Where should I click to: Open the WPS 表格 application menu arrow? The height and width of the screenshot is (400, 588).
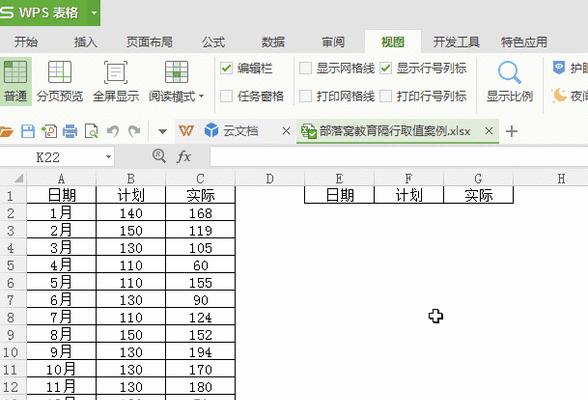tap(94, 13)
